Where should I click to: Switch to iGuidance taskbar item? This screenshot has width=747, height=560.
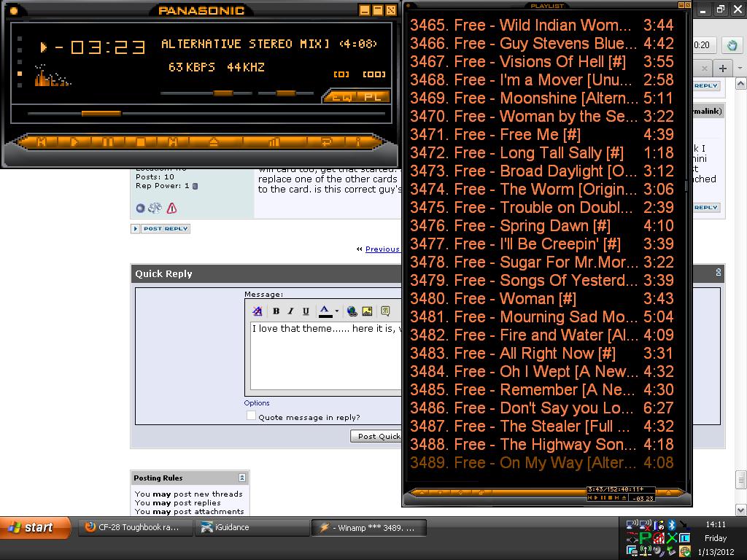pyautogui.click(x=252, y=528)
